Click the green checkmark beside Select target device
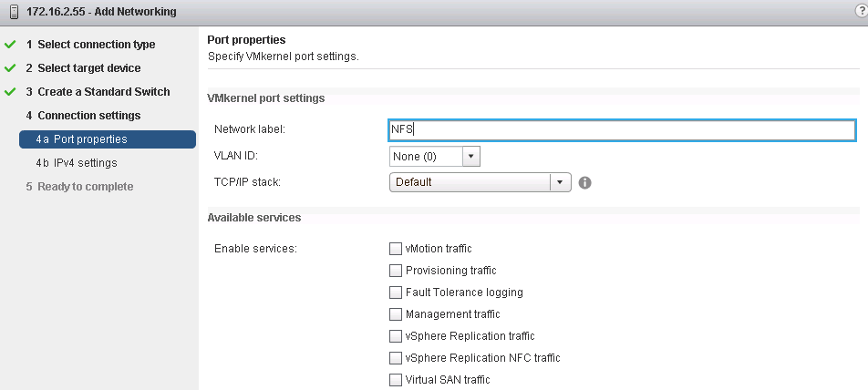The height and width of the screenshot is (390, 868). point(10,68)
